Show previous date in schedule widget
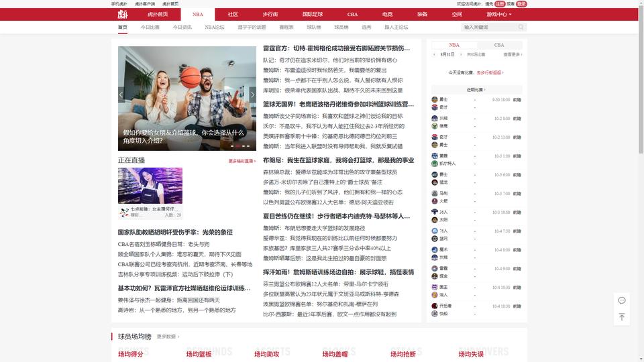The height and width of the screenshot is (362, 644). pyautogui.click(x=434, y=54)
